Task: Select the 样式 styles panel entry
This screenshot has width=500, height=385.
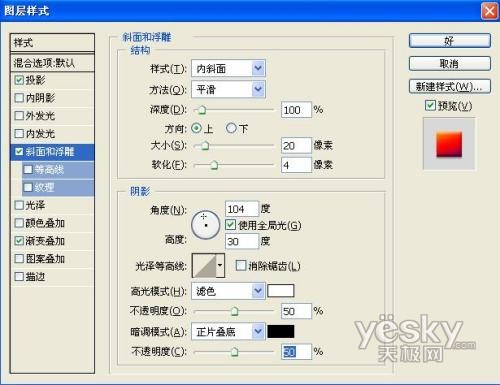Action: (52, 43)
